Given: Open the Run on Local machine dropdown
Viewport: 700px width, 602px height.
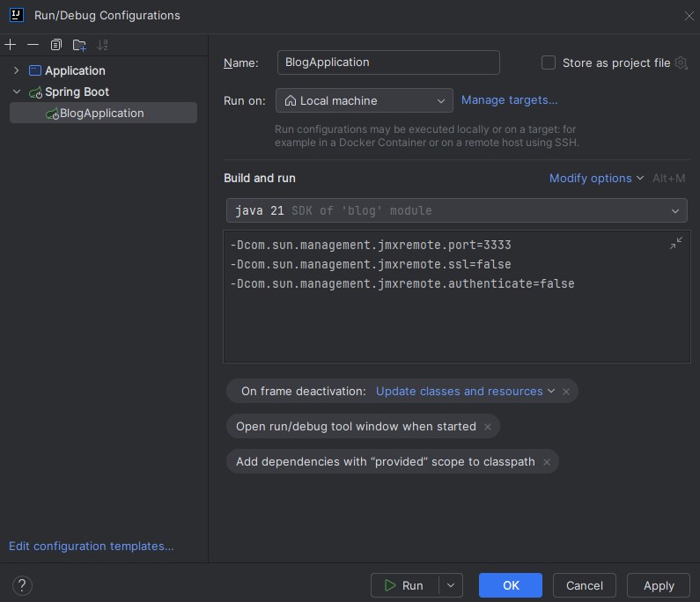Looking at the screenshot, I should click(x=365, y=100).
